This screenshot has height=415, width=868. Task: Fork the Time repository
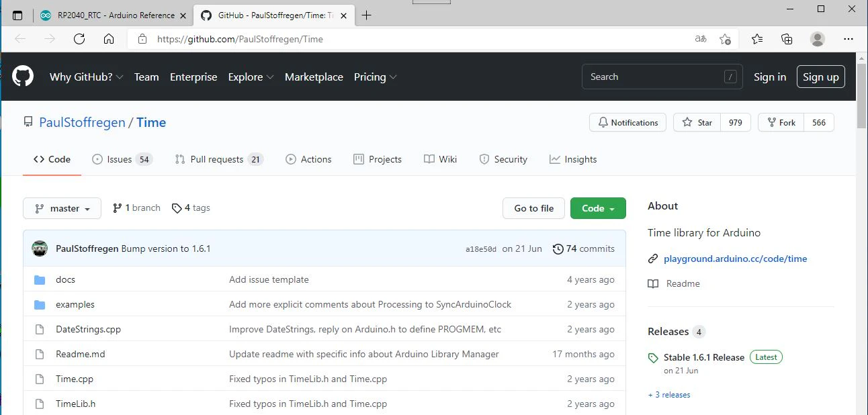coord(781,122)
